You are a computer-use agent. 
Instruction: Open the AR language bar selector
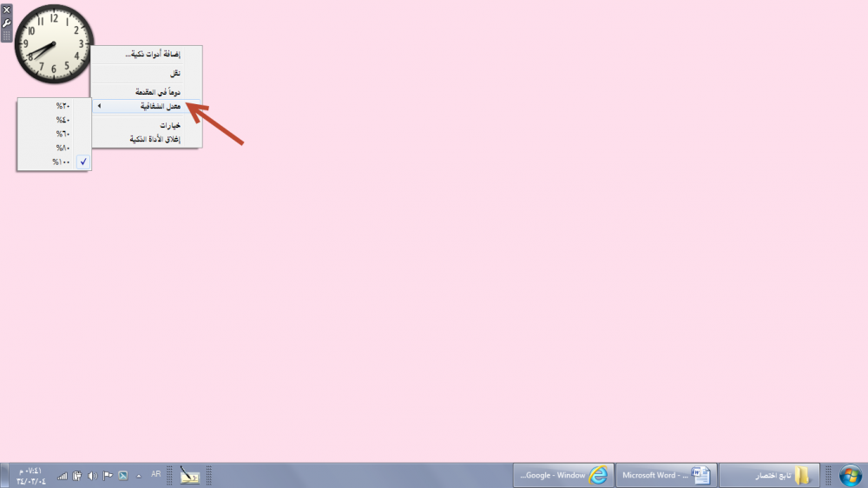pos(155,474)
